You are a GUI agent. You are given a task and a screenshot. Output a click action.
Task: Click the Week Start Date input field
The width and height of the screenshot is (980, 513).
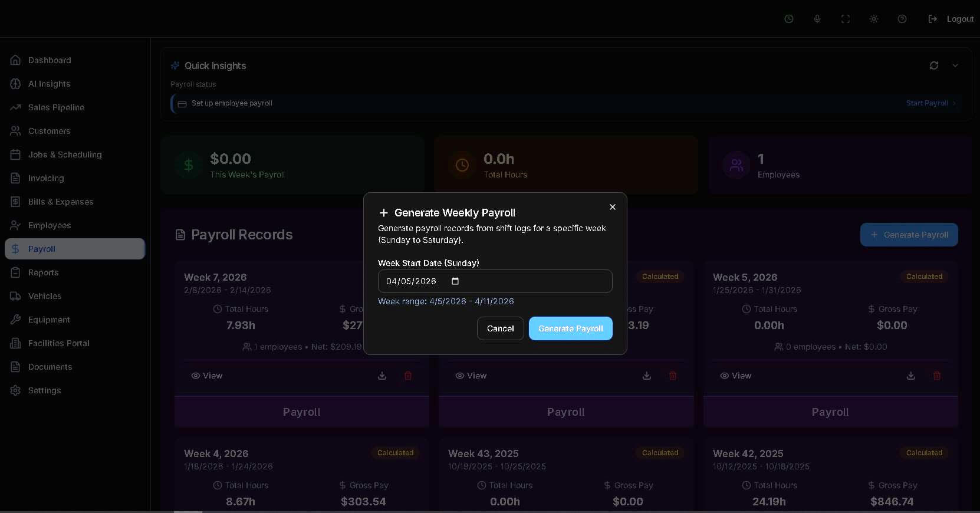495,281
